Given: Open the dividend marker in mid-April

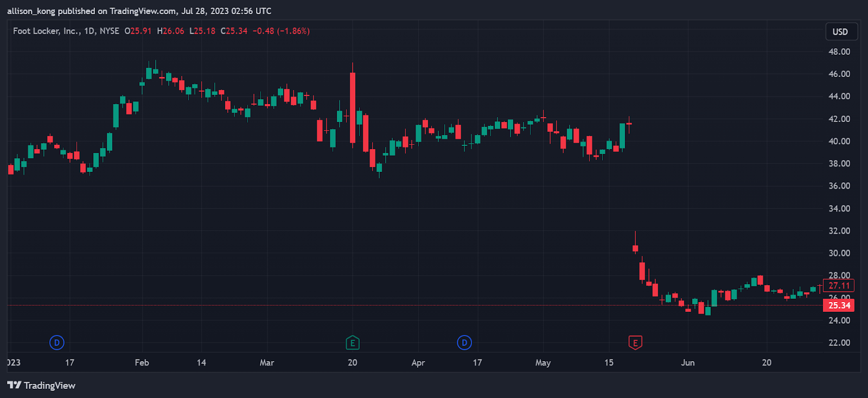Looking at the screenshot, I should [x=464, y=343].
